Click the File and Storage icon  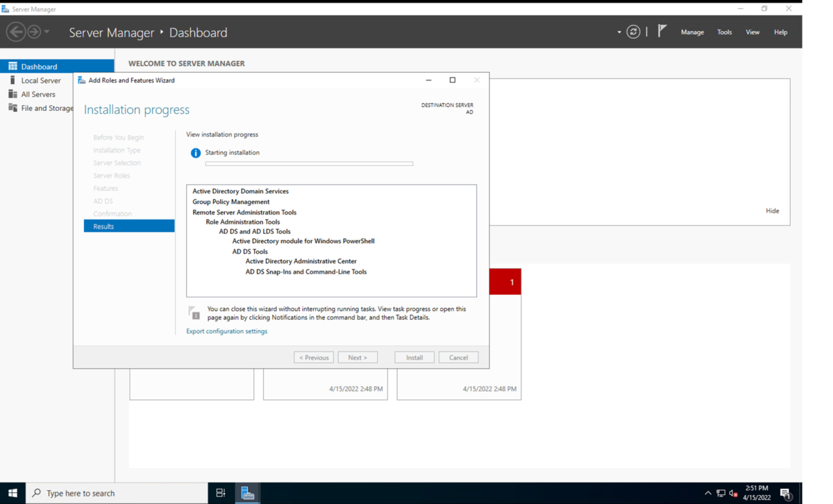point(12,108)
